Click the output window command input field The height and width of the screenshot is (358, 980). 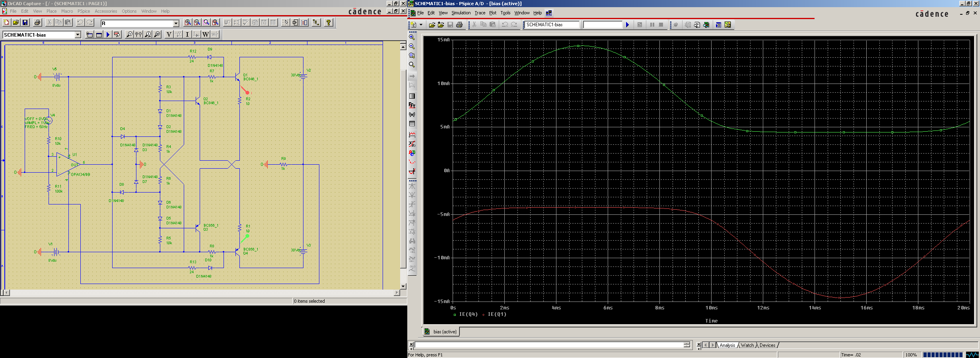click(549, 345)
